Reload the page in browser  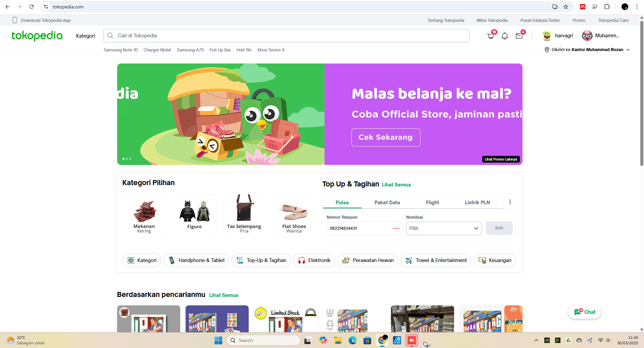click(x=32, y=7)
